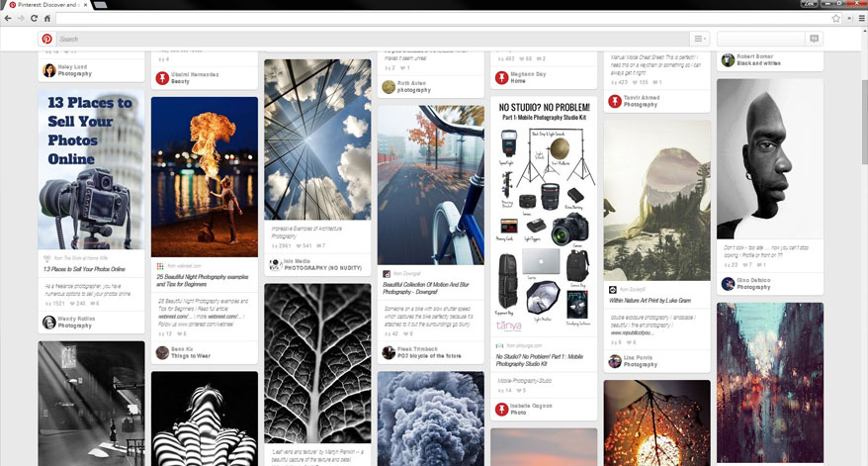Open the categories menu dropdown
Image resolution: width=868 pixels, height=466 pixels.
coord(700,39)
